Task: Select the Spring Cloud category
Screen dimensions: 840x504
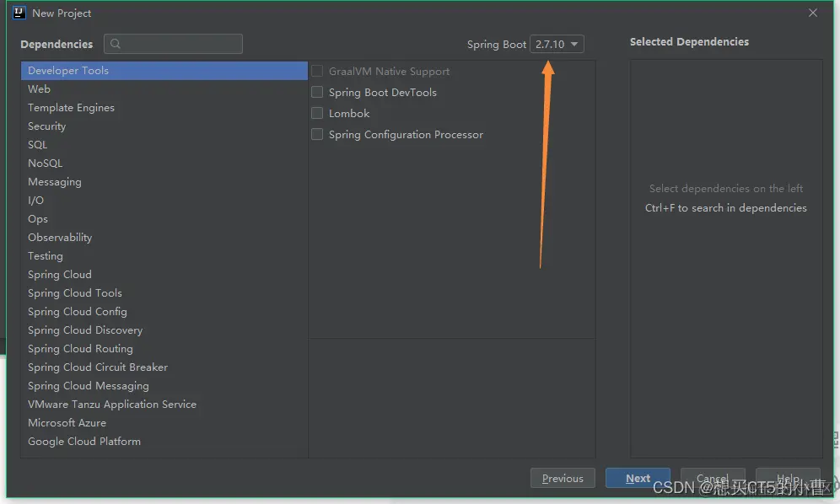Action: pyautogui.click(x=164, y=275)
